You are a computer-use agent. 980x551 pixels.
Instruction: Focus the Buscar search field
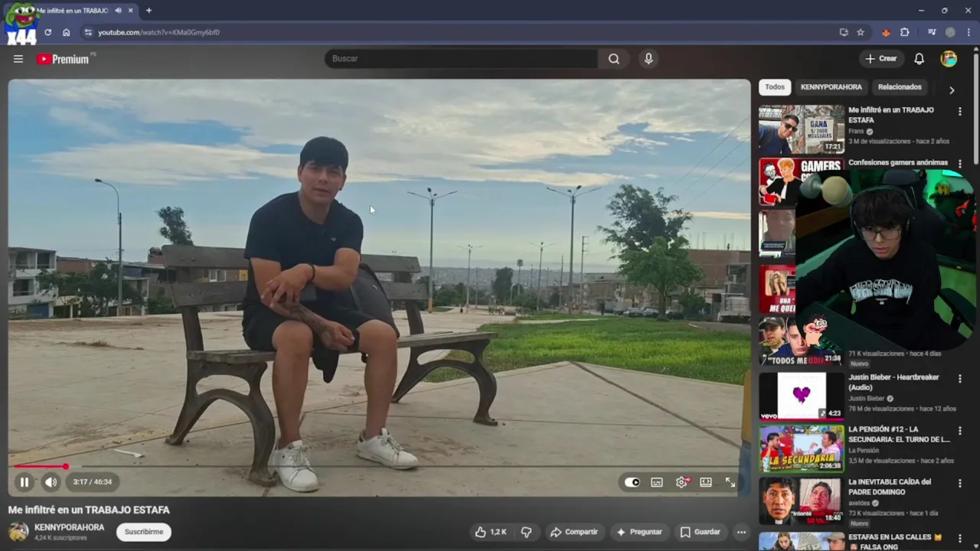(461, 59)
